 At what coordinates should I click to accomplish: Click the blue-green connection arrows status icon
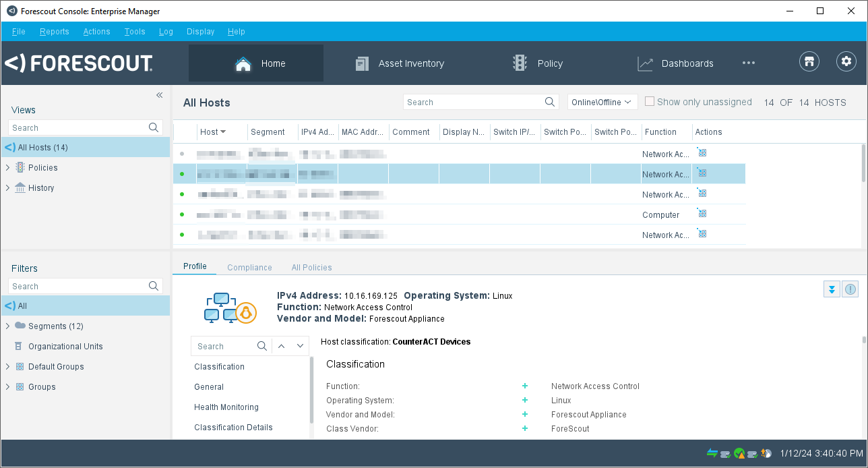[x=712, y=453]
